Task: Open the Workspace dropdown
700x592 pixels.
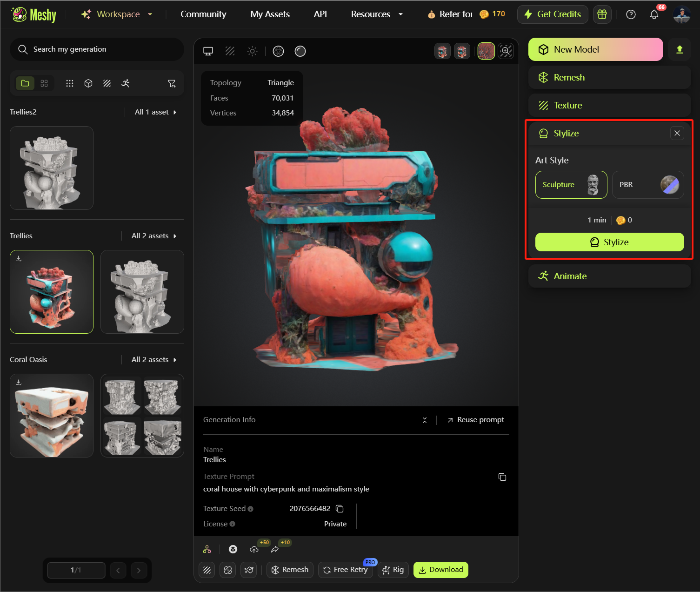Action: pyautogui.click(x=117, y=14)
